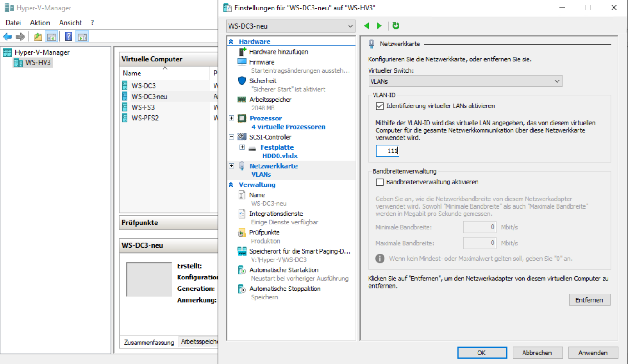This screenshot has height=364, width=628.
Task: Click the Hardware hinzufügen icon
Action: [x=242, y=51]
